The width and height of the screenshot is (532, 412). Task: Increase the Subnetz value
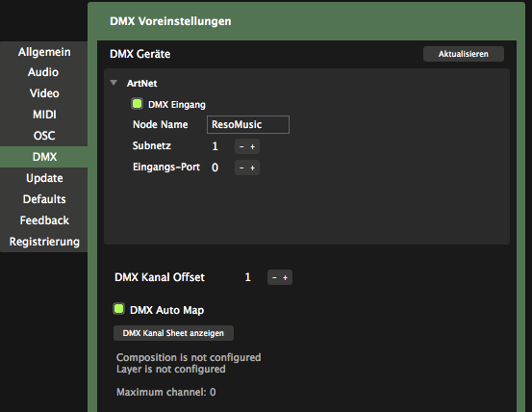(252, 146)
